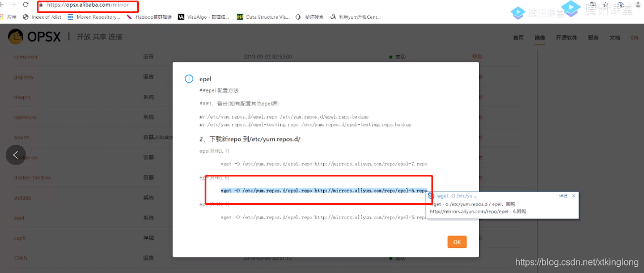Click the composer sync time 2019-09-03 02:53:00

[x=268, y=57]
